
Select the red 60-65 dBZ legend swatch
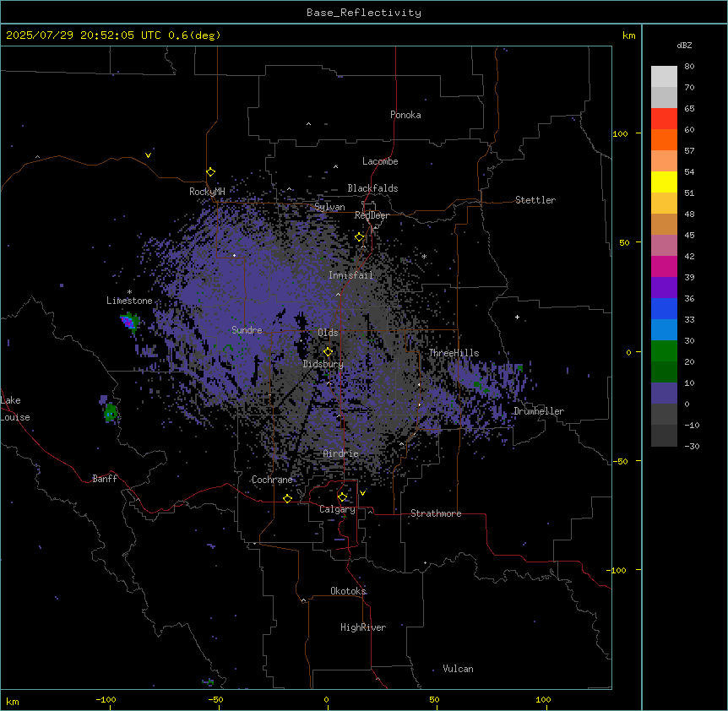(664, 118)
